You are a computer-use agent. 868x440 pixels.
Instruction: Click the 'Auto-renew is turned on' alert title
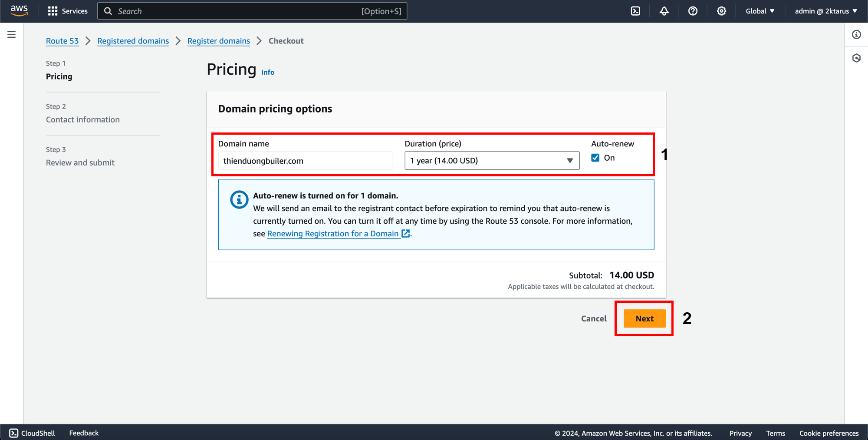pyautogui.click(x=325, y=195)
